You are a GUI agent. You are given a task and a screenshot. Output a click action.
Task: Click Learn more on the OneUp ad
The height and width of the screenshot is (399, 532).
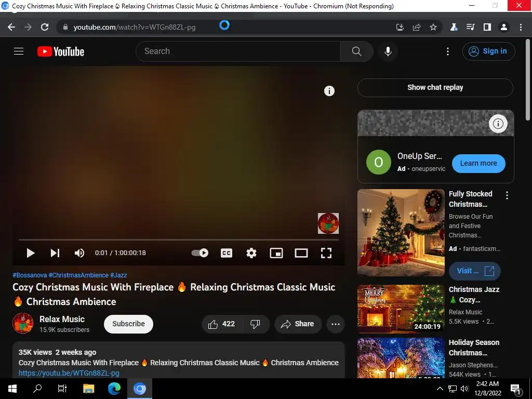pos(478,163)
